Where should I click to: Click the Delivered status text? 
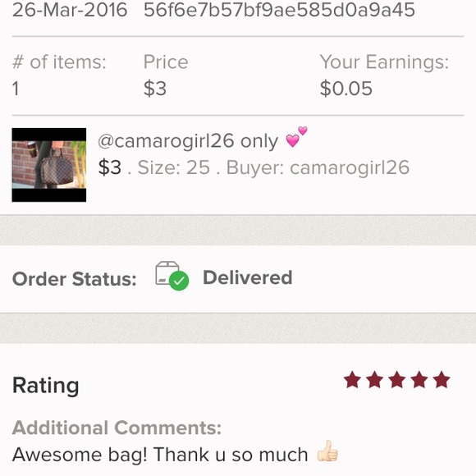[x=247, y=277]
